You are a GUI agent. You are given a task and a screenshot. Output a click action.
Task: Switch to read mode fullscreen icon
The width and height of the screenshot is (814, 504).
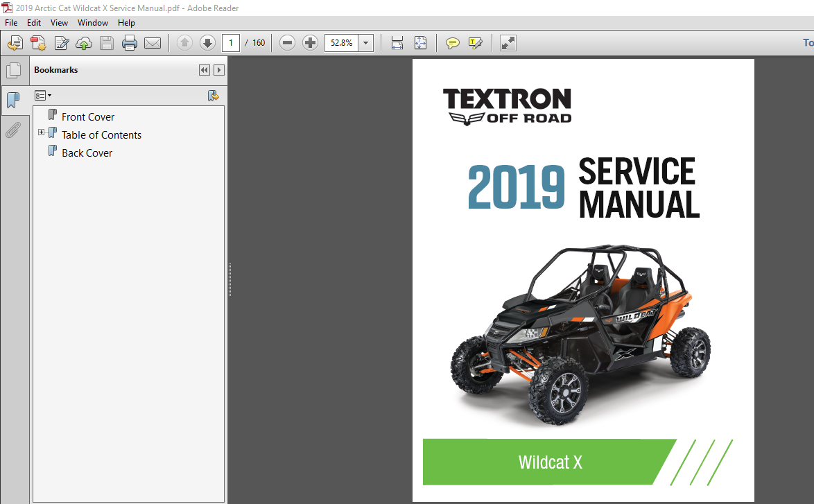click(x=508, y=43)
